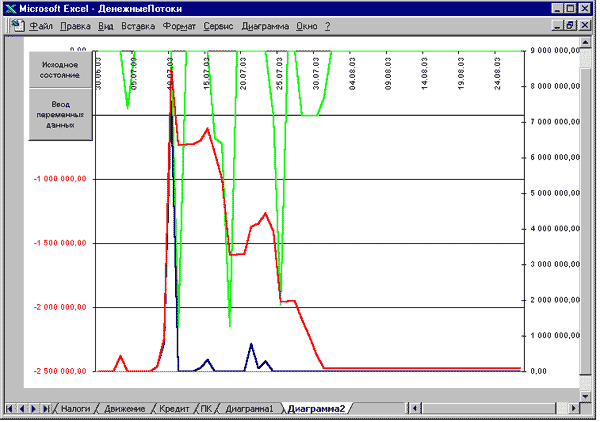600x422 pixels.
Task: Click horizontal scrollbar right arrow
Action: [573, 409]
